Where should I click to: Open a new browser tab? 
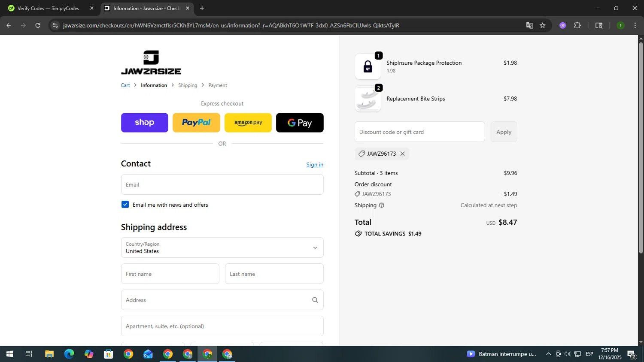tap(202, 8)
